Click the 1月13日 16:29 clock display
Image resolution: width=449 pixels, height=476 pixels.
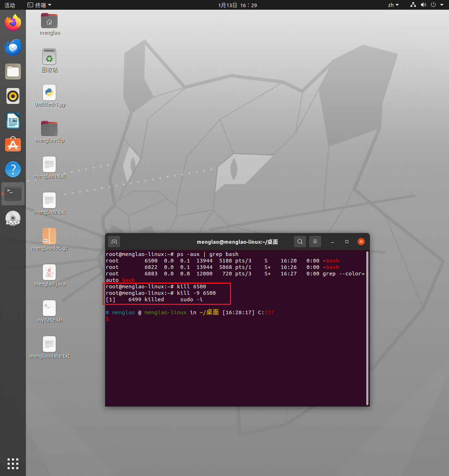tap(237, 5)
